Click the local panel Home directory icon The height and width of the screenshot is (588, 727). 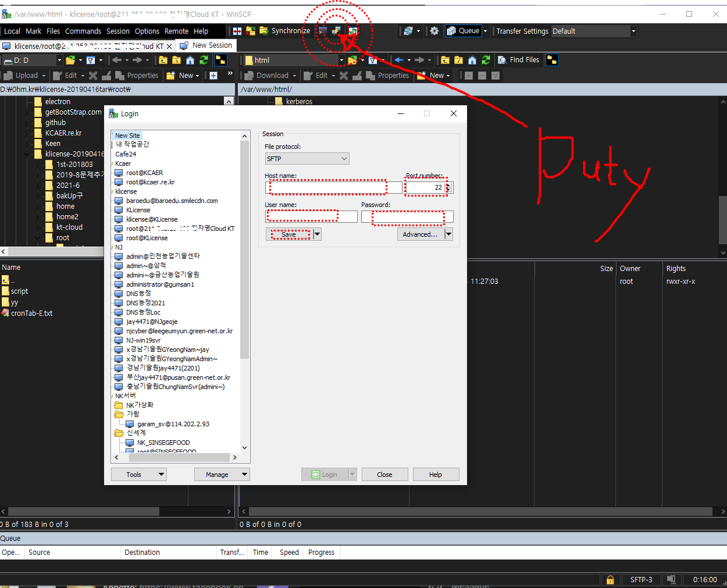(190, 60)
